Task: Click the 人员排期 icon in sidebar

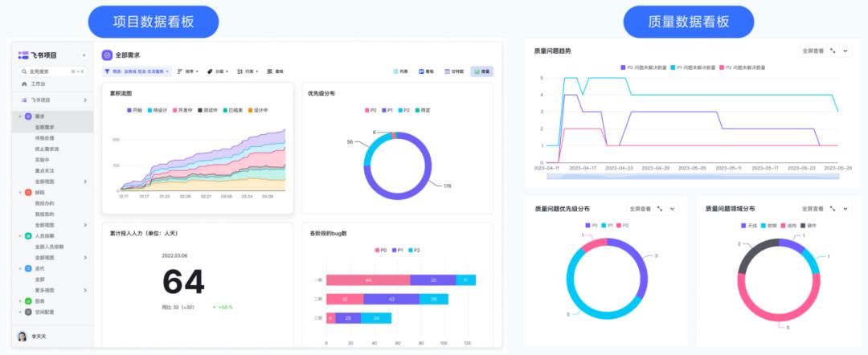Action: (x=28, y=236)
